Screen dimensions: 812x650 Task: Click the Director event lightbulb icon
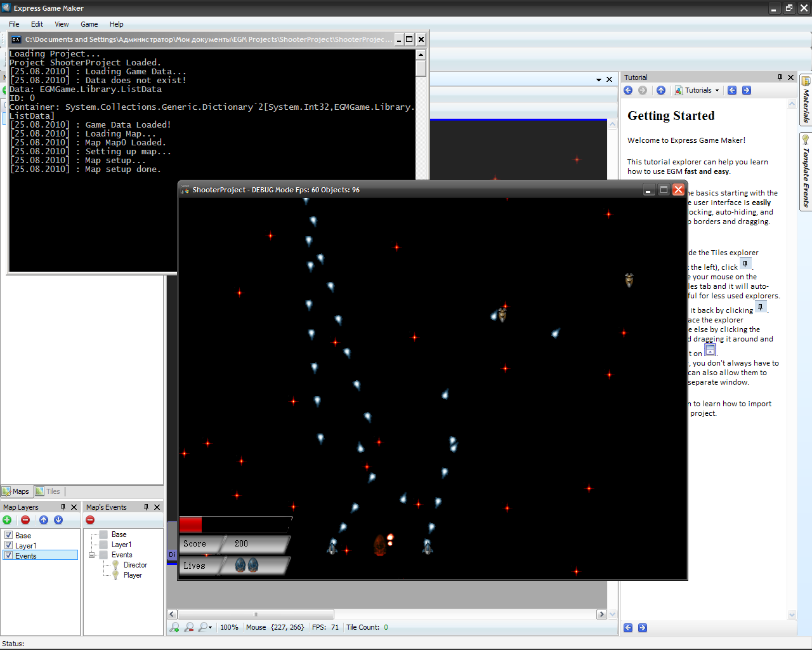pyautogui.click(x=115, y=565)
